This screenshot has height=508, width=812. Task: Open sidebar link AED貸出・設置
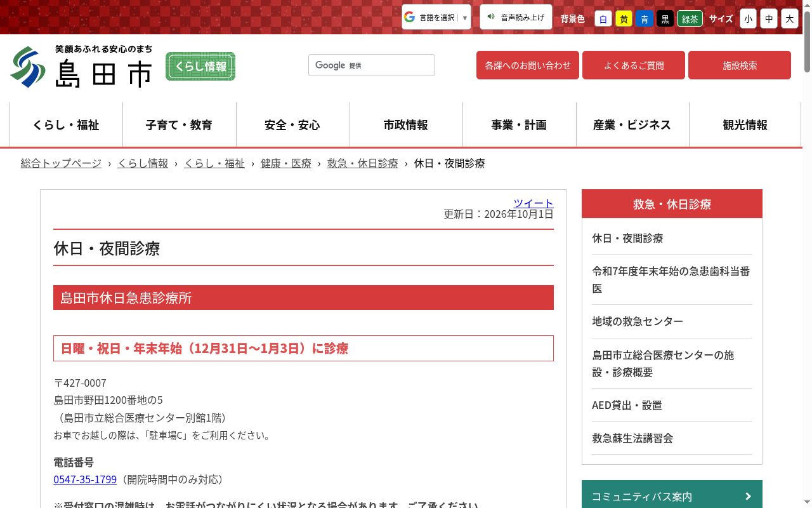coord(627,405)
